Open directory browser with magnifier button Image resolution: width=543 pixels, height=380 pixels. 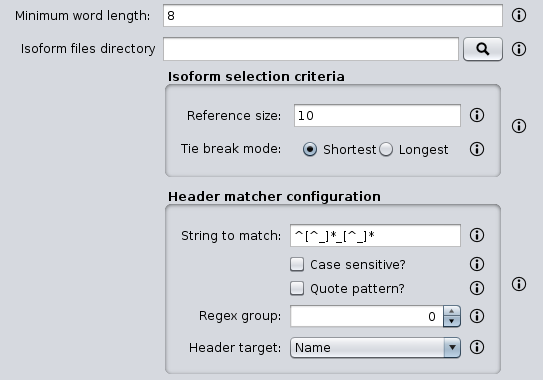pos(483,49)
